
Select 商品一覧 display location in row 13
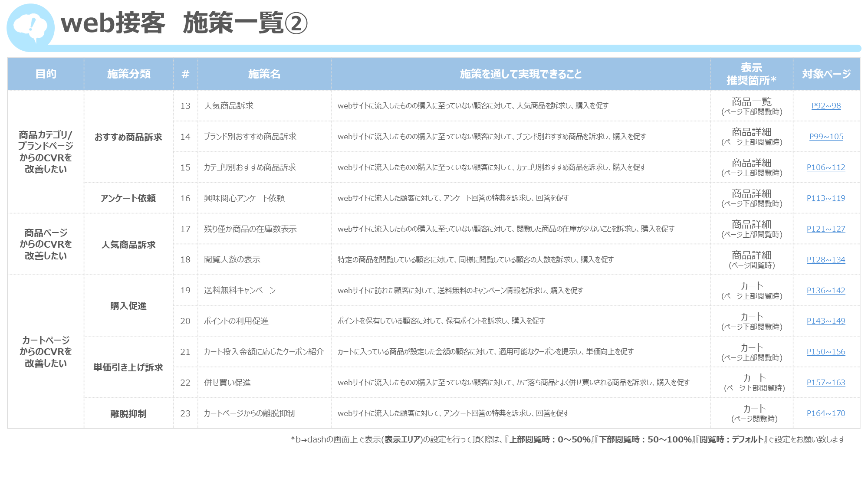pos(752,106)
